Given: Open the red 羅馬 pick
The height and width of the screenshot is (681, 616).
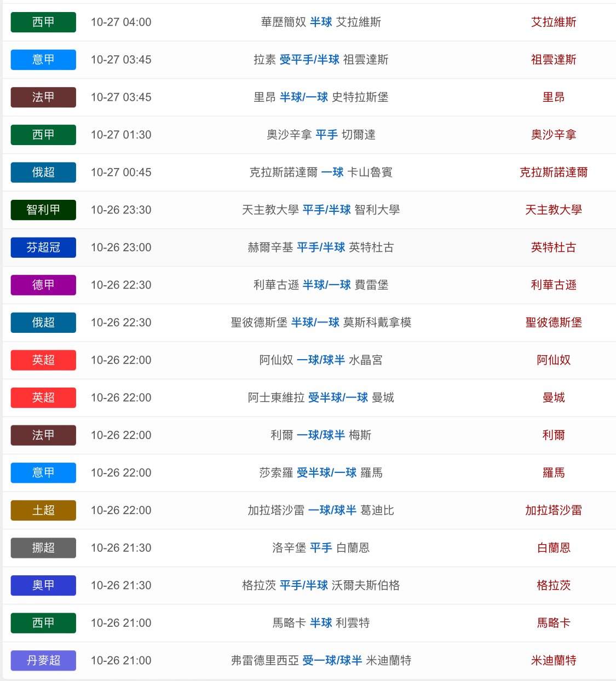Looking at the screenshot, I should (x=553, y=472).
